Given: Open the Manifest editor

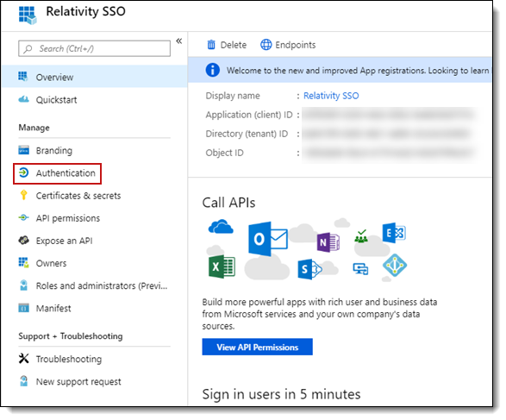Looking at the screenshot, I should pyautogui.click(x=94, y=308).
